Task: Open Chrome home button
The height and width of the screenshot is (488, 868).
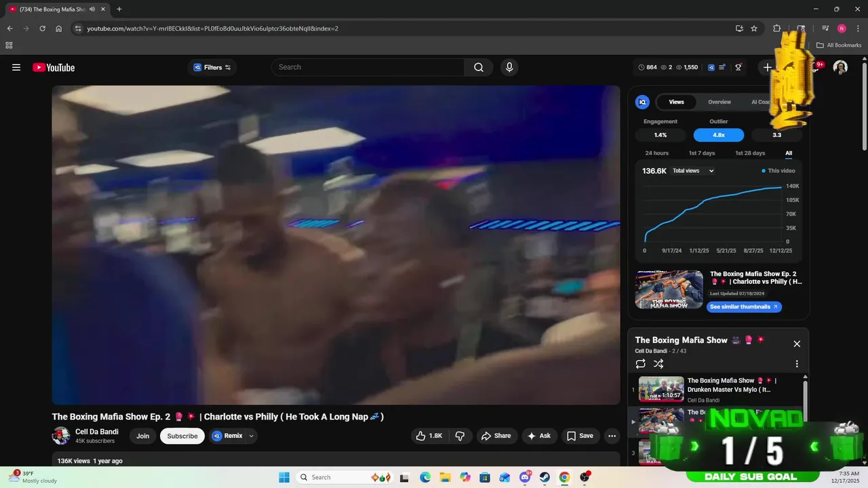Action: tap(59, 28)
